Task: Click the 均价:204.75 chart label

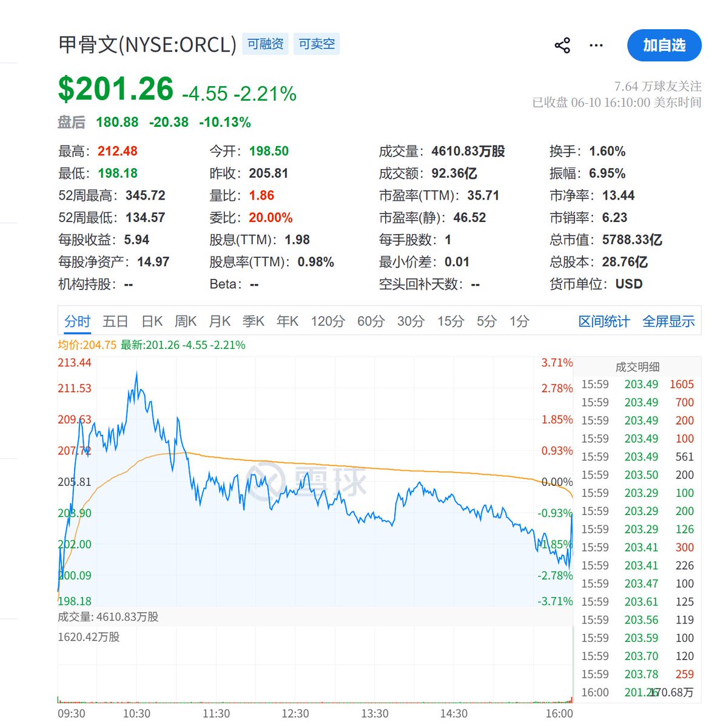Action: click(x=87, y=345)
